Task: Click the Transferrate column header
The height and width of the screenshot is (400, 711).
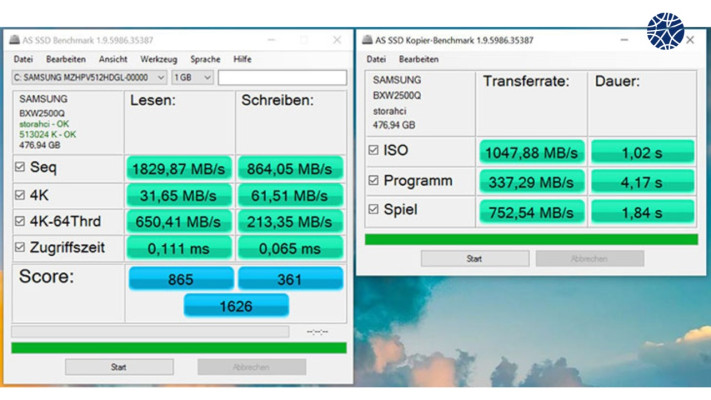Action: [x=526, y=81]
